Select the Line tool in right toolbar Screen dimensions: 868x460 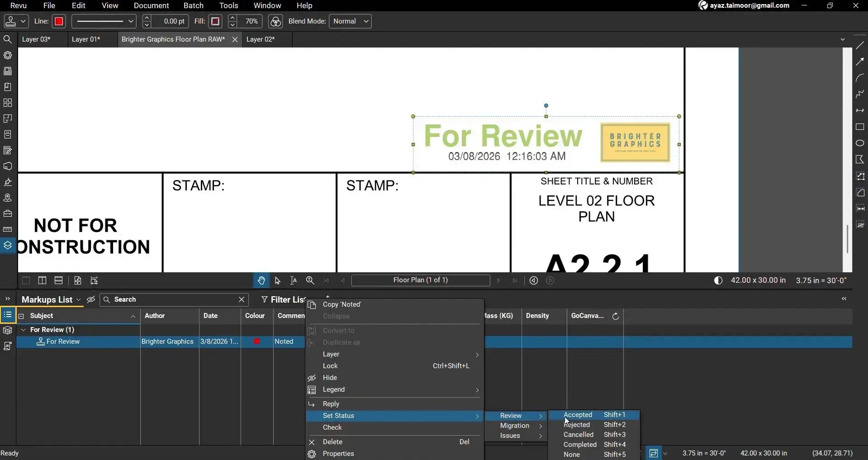(x=860, y=46)
